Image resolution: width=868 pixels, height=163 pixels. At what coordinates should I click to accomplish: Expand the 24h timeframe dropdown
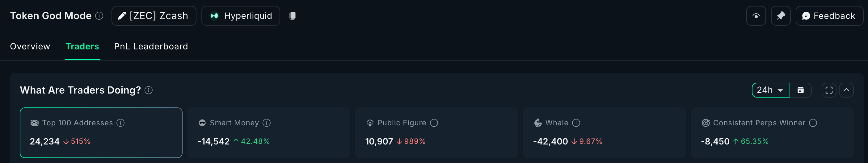tap(770, 90)
